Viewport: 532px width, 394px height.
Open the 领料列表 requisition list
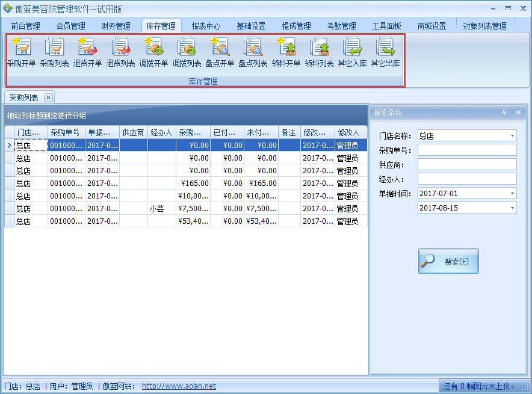tap(320, 51)
